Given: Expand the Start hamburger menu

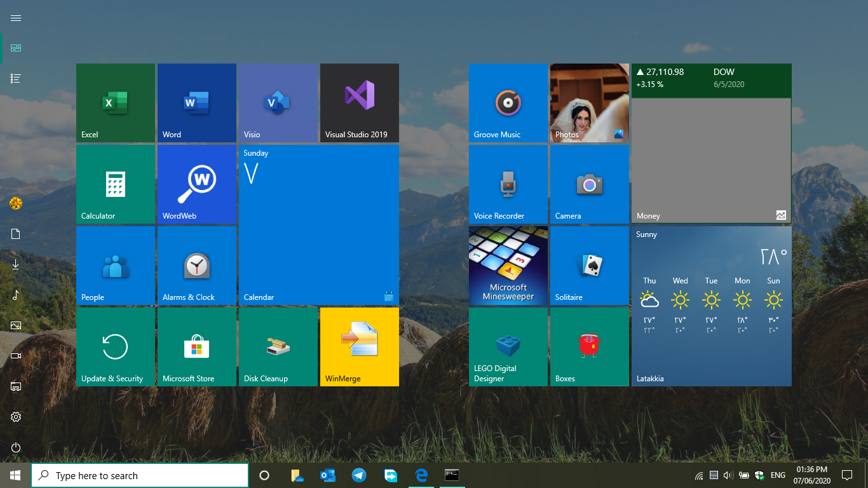Looking at the screenshot, I should (x=16, y=18).
